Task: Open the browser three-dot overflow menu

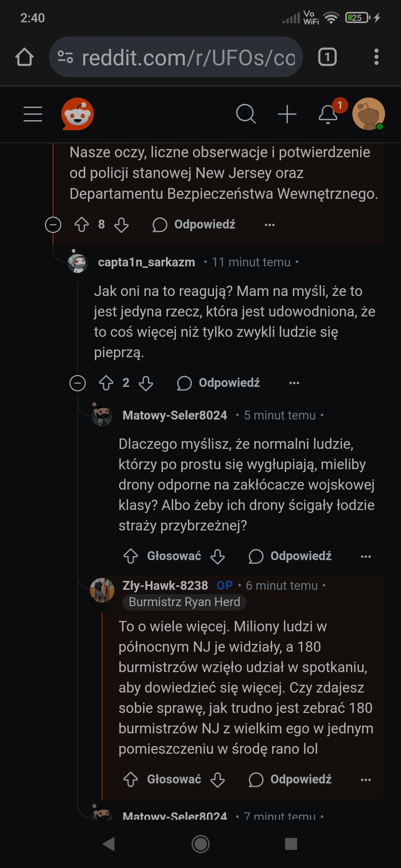Action: [x=376, y=57]
